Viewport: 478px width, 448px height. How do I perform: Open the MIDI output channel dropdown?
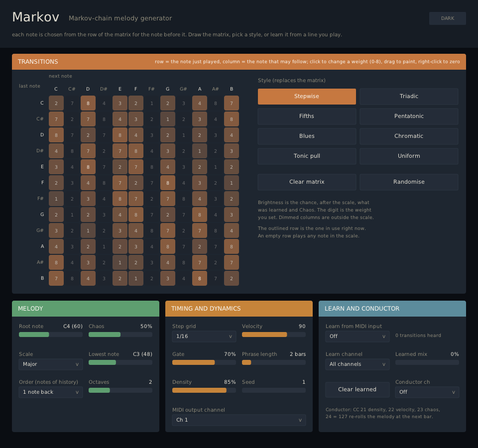point(239,420)
